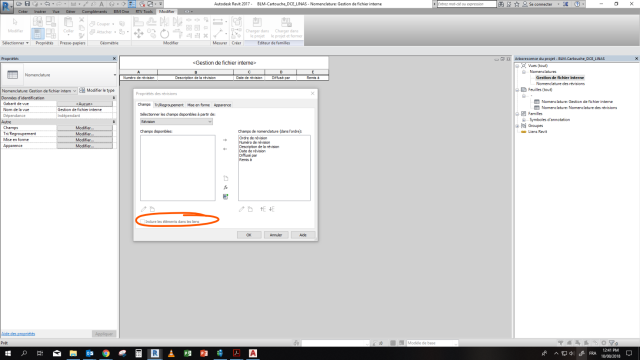The width and height of the screenshot is (640, 360).
Task: Click edit pencil icon under Champs disponibles
Action: (143, 209)
